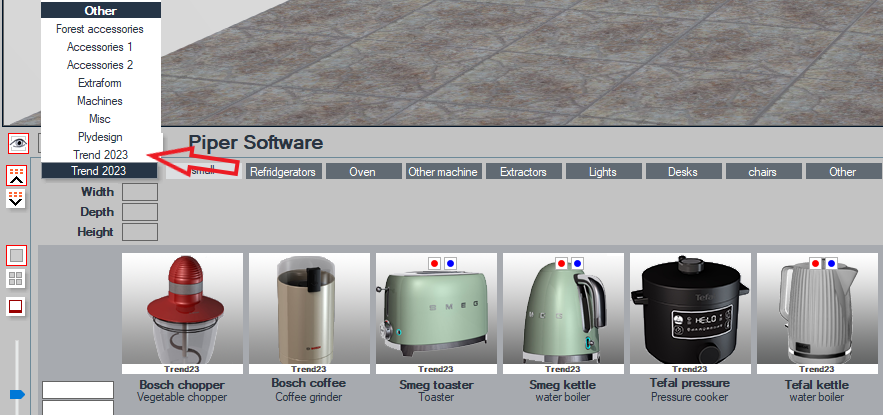Open the Lights category tab

pyautogui.click(x=603, y=172)
